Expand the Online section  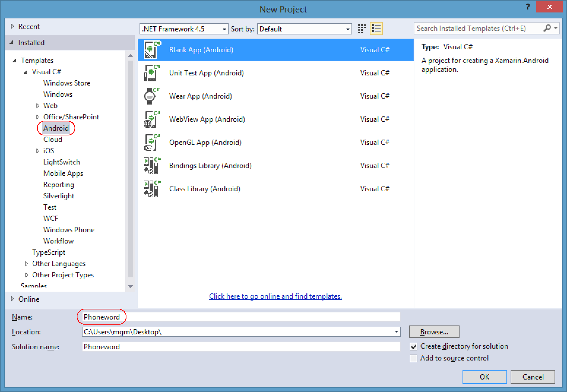[12, 299]
